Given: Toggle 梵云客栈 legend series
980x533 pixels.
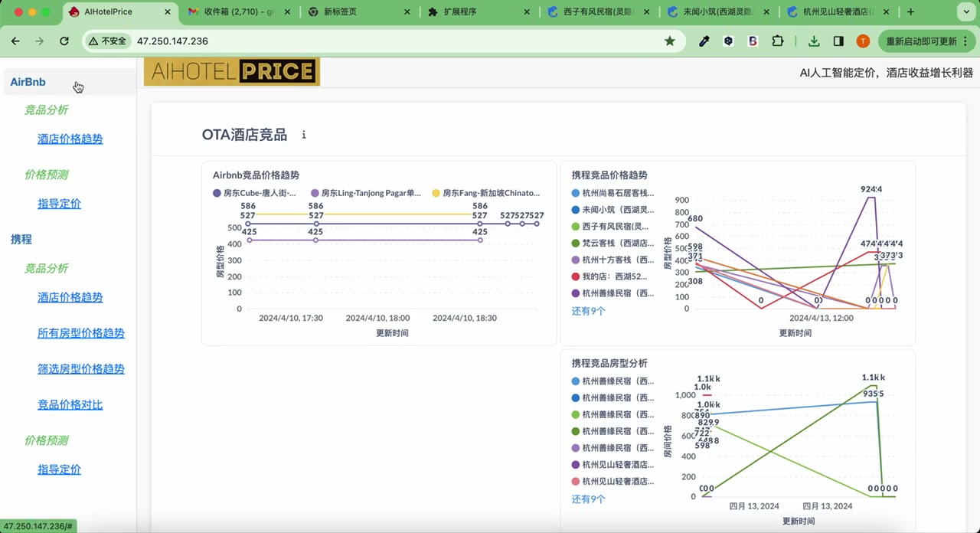Looking at the screenshot, I should [x=613, y=244].
